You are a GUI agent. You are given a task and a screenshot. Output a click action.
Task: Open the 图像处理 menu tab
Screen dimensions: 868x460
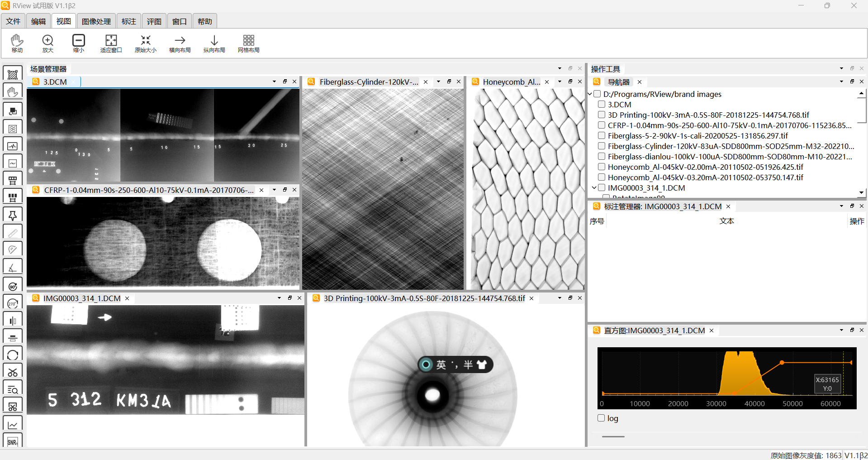pyautogui.click(x=96, y=21)
